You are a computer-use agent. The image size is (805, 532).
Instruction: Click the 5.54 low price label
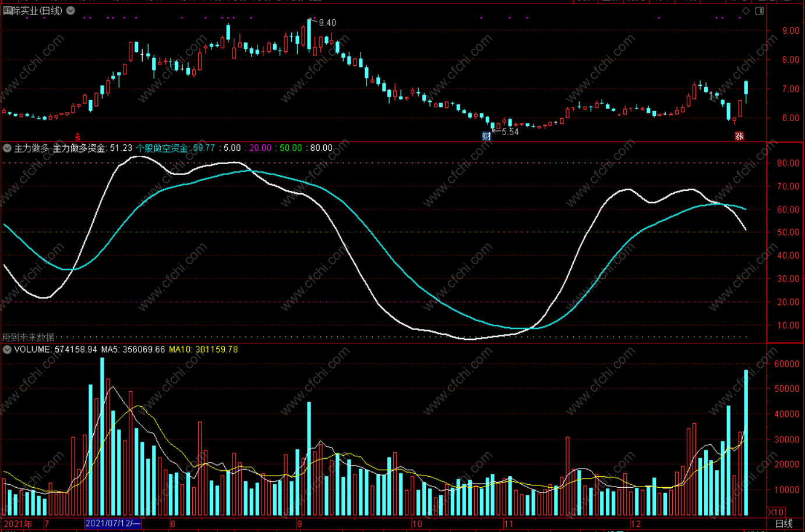510,132
